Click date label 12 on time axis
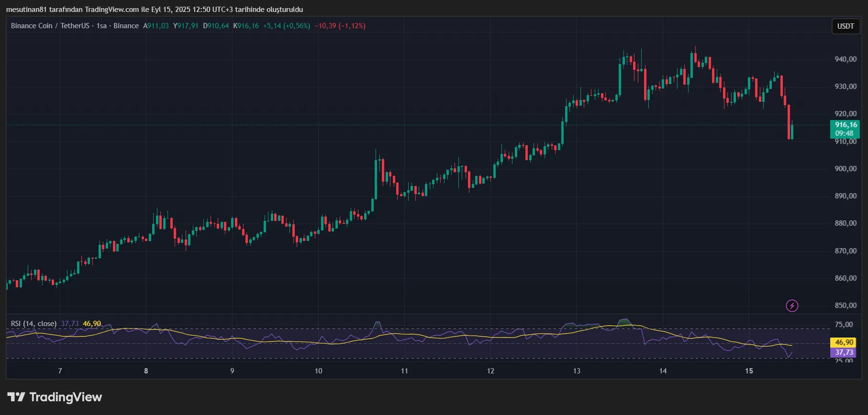 coord(490,371)
